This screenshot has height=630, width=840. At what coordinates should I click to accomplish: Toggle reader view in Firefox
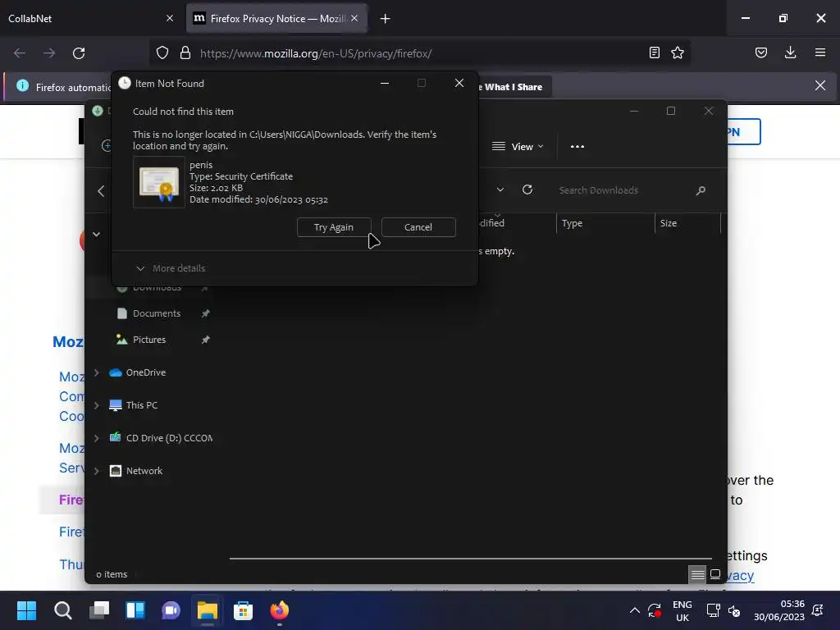(654, 52)
